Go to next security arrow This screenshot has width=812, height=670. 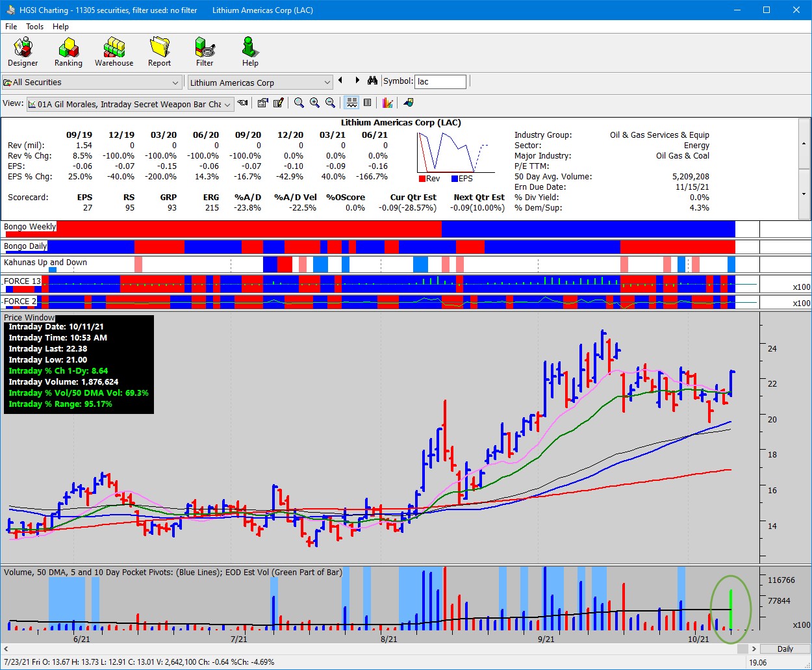click(x=357, y=81)
